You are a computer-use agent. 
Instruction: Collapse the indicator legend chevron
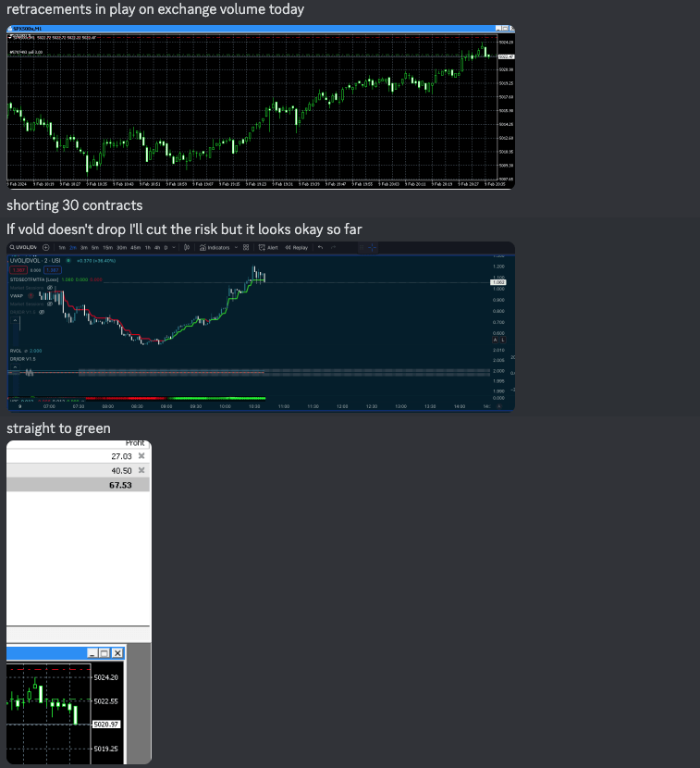[15, 321]
